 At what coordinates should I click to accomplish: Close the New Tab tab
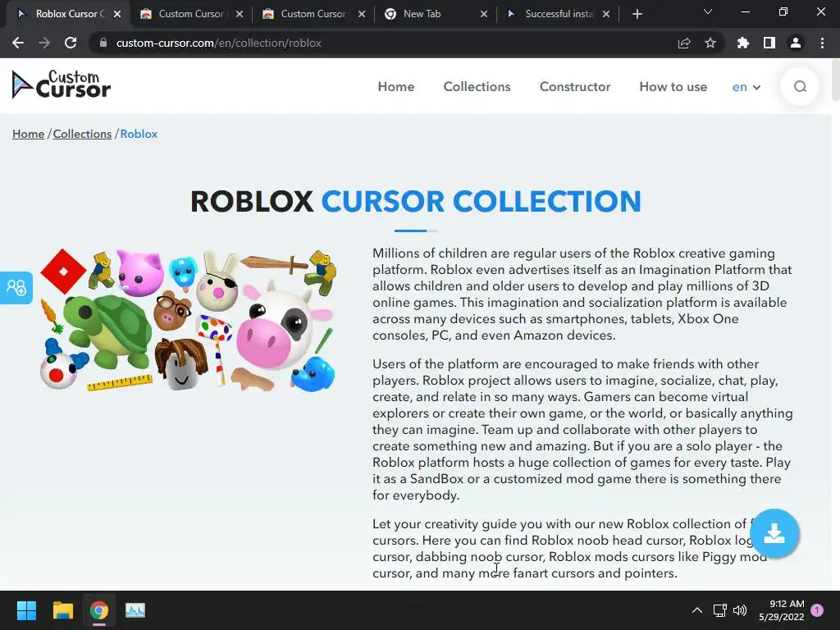pos(484,14)
